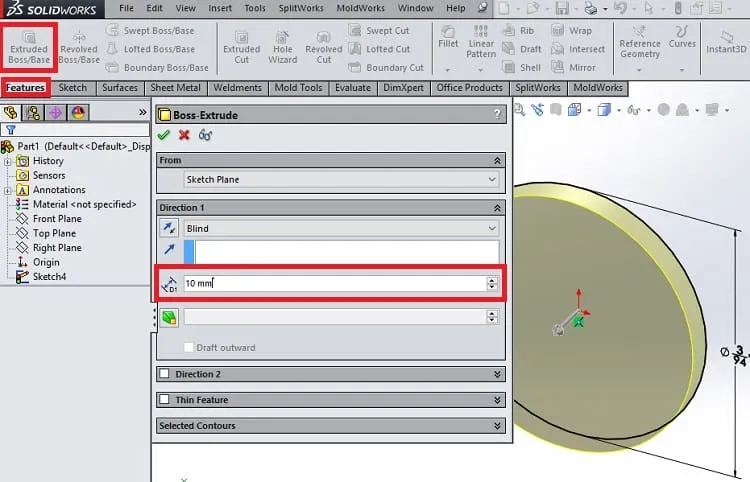The width and height of the screenshot is (750, 482).
Task: Cancel the Boss-Extrude with red X
Action: pos(184,135)
